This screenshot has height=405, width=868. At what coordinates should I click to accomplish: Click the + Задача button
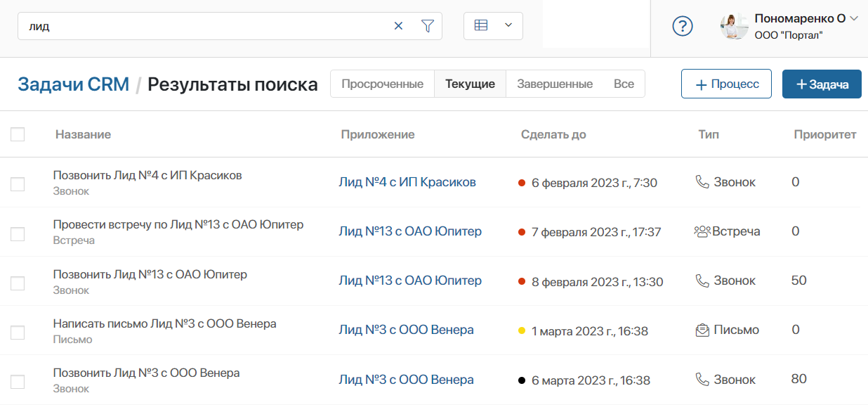point(822,84)
